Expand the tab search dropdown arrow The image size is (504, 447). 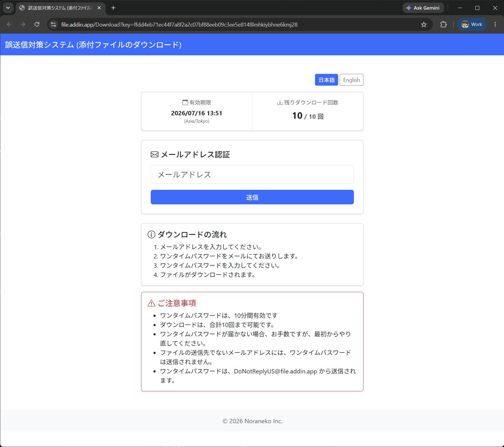(8, 8)
